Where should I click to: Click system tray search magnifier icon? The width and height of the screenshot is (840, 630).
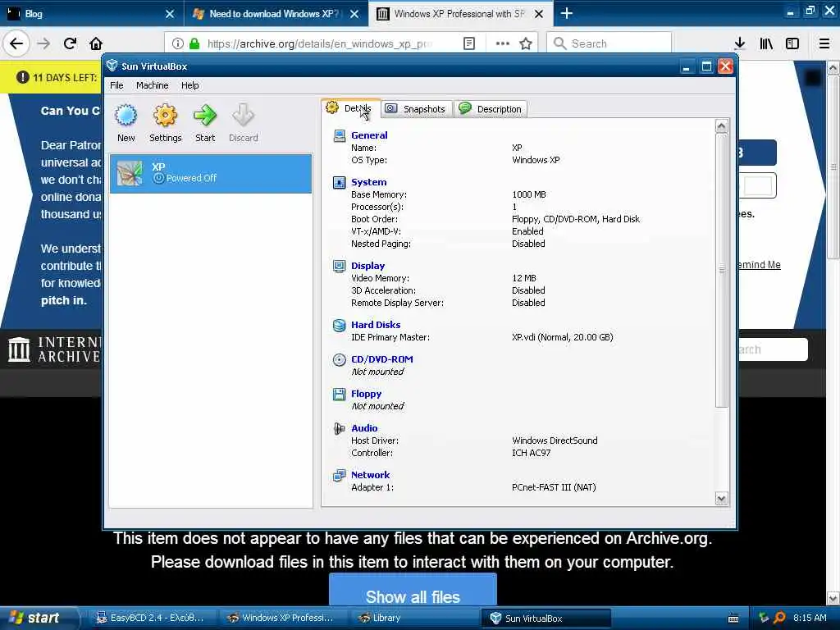779,618
